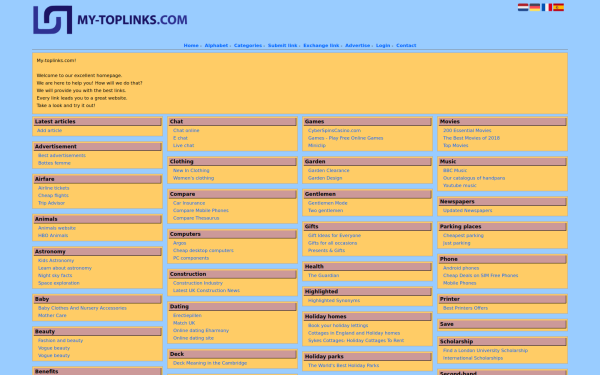Open The Best Movies of 2018
The height and width of the screenshot is (375, 600).
coord(471,138)
